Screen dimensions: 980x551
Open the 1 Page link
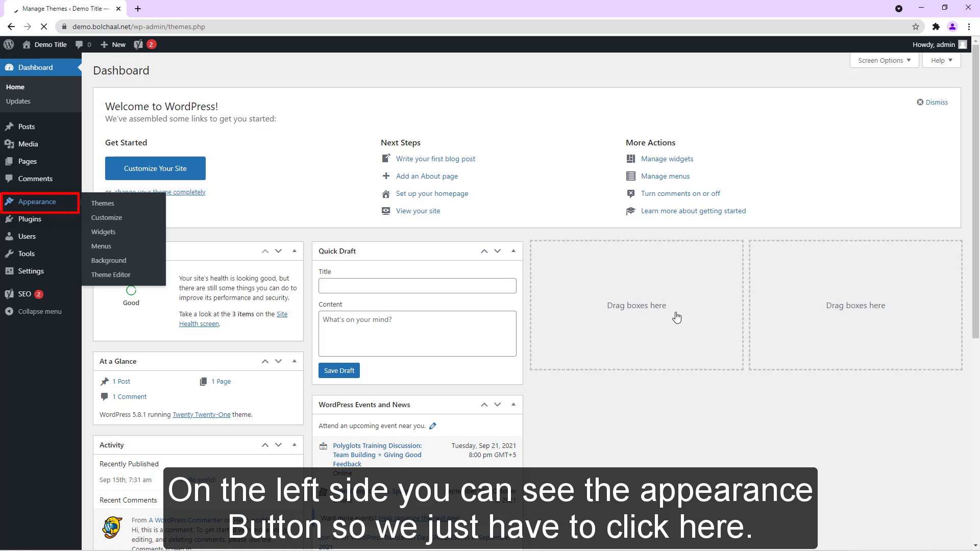[221, 381]
